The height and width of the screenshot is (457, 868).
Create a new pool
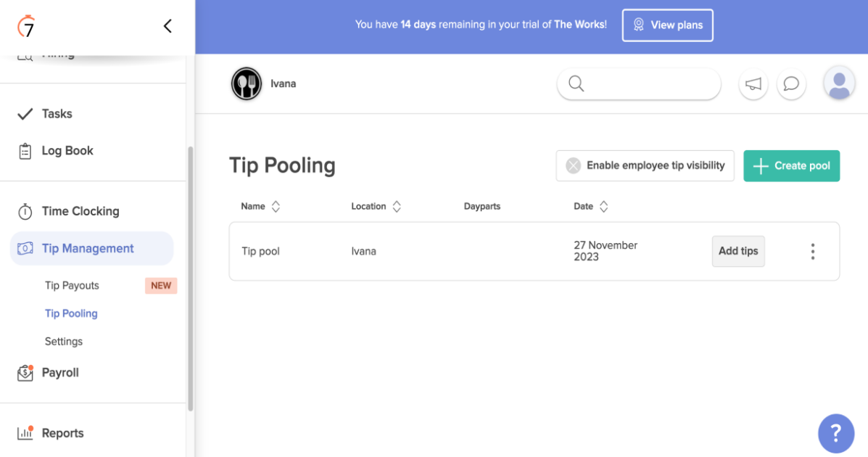(791, 165)
